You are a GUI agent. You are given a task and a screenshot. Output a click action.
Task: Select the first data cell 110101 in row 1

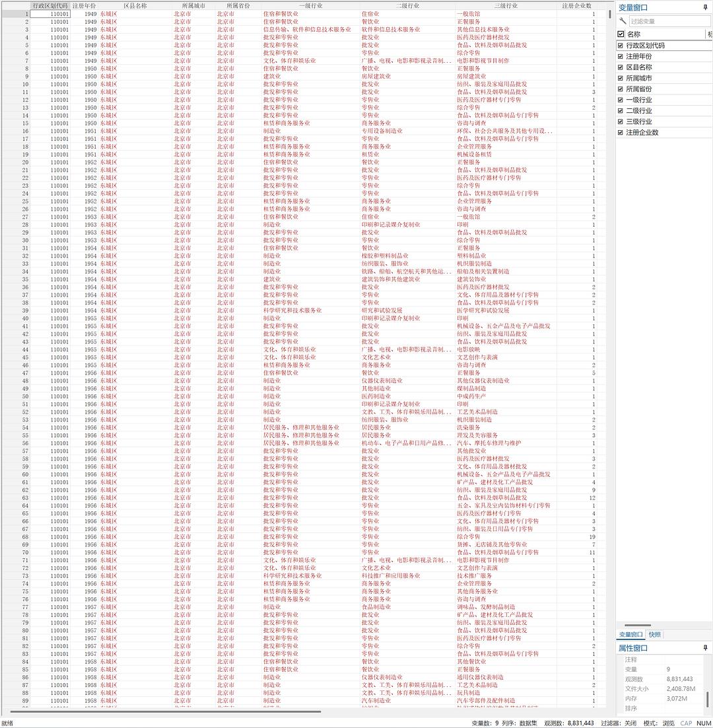click(50, 14)
